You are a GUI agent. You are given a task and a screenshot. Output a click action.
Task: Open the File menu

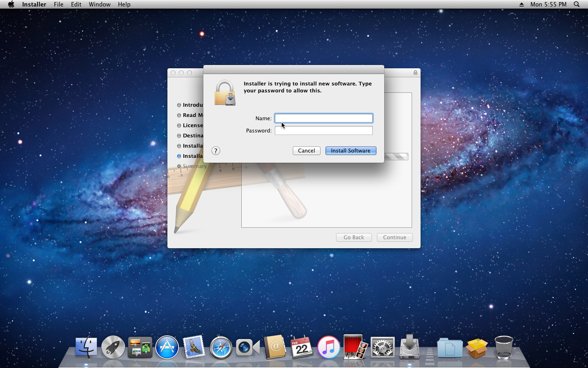pyautogui.click(x=58, y=4)
